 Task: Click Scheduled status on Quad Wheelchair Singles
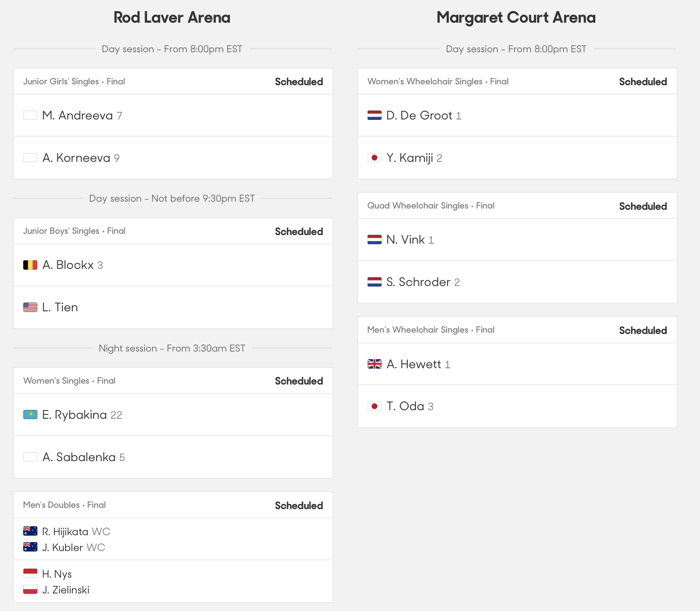click(x=643, y=206)
